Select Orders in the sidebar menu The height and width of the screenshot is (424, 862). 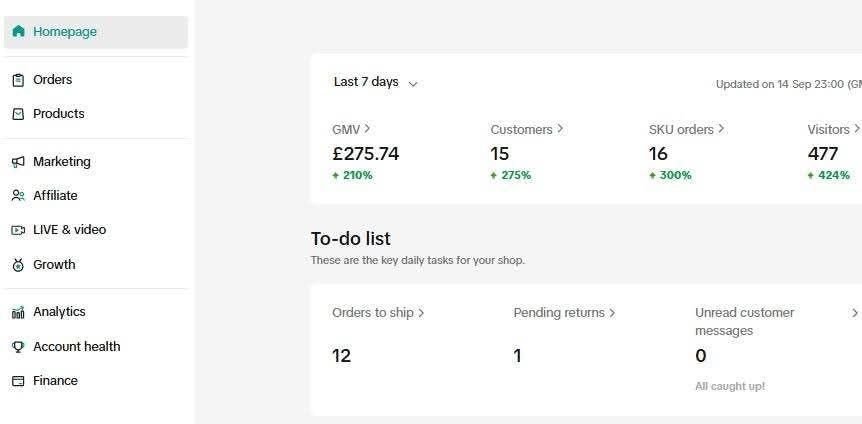point(52,80)
